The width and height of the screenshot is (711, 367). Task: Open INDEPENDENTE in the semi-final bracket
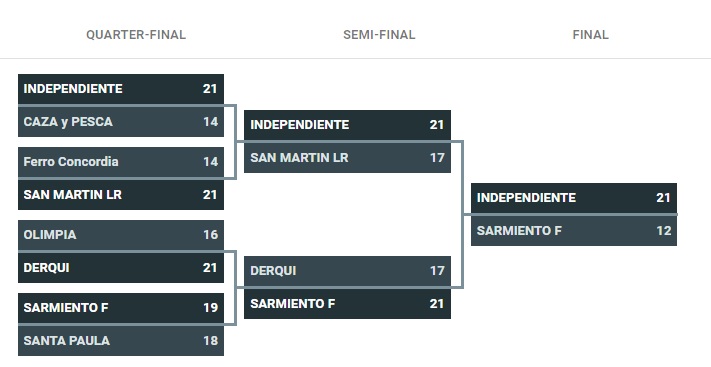[347, 125]
